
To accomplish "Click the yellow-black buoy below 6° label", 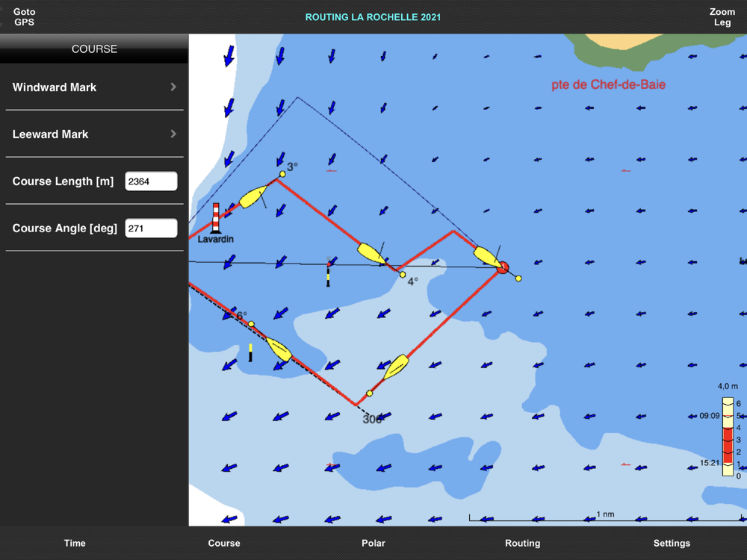I will coord(250,353).
